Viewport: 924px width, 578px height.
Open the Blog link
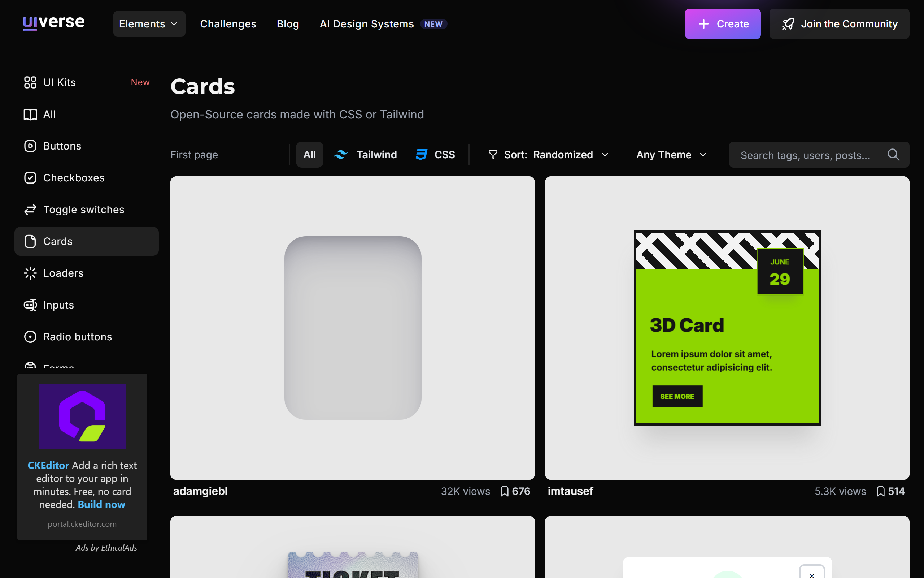coord(288,24)
